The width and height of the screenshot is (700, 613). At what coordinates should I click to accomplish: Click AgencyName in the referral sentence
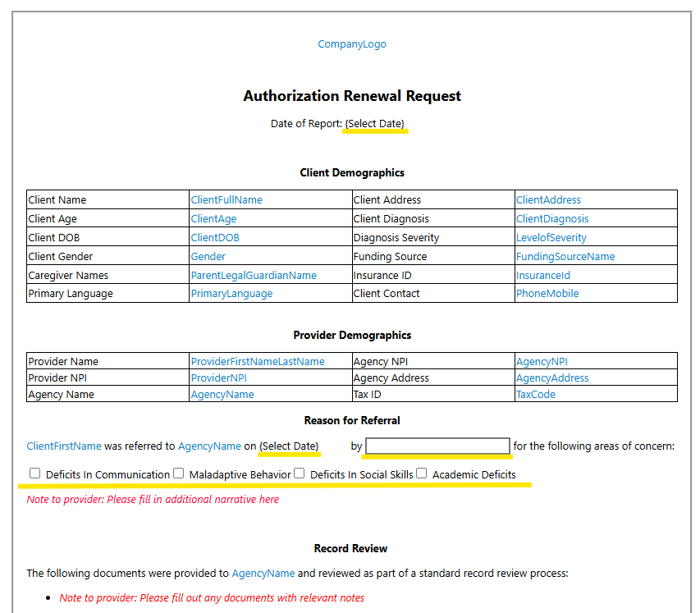pos(209,446)
